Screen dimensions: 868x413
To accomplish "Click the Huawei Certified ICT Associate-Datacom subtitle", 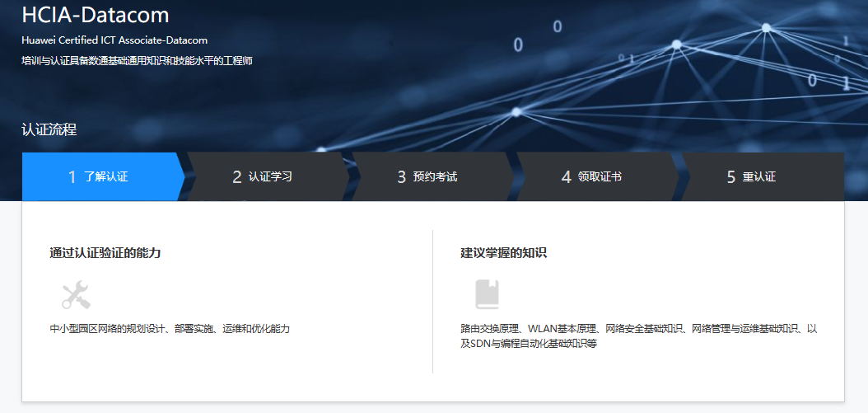I will click(114, 40).
